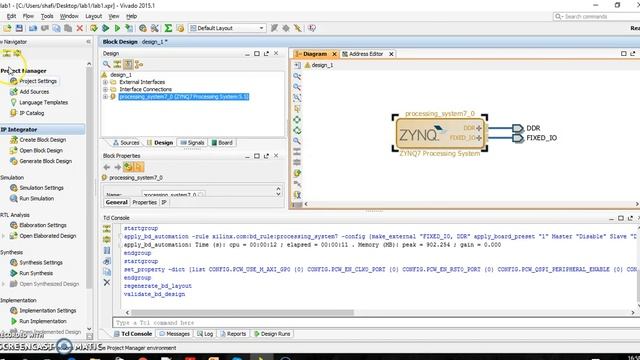Click the Zoom Out icon in Diagram toolbar
The width and height of the screenshot is (640, 360).
(297, 87)
